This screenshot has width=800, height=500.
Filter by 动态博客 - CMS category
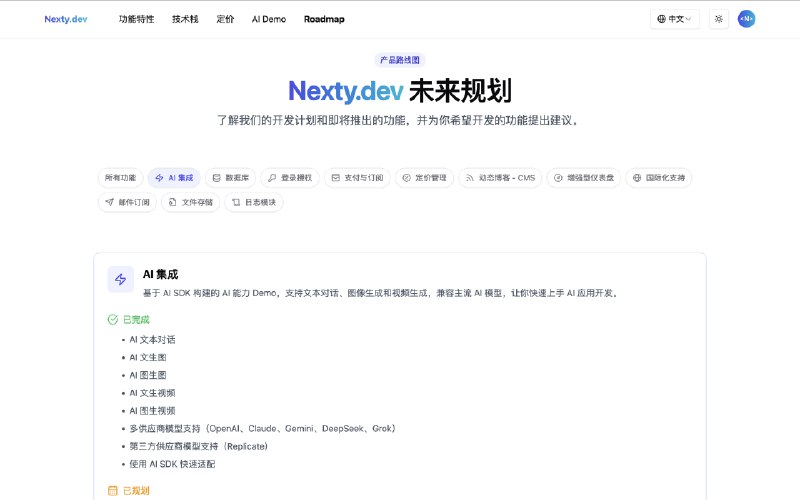click(500, 178)
